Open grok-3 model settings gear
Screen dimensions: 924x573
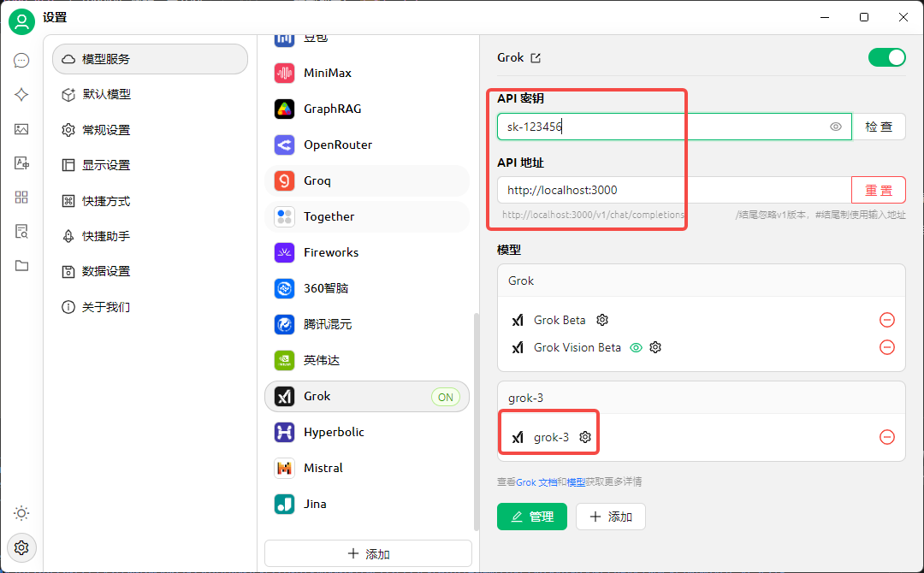pyautogui.click(x=585, y=437)
